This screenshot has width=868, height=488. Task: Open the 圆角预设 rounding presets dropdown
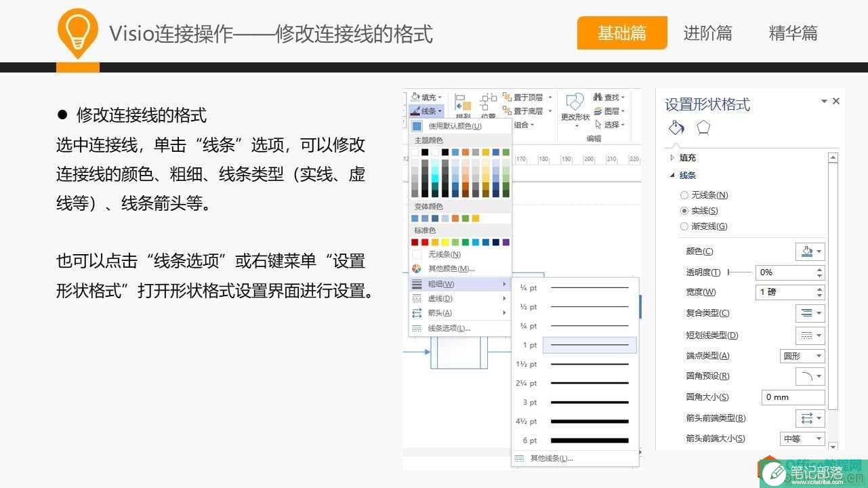click(x=810, y=376)
